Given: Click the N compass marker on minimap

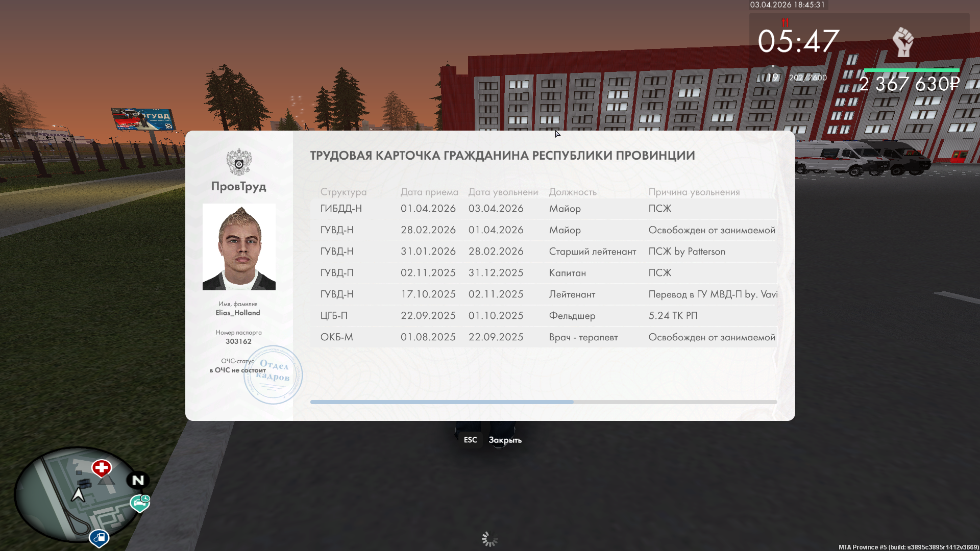Looking at the screenshot, I should (138, 480).
